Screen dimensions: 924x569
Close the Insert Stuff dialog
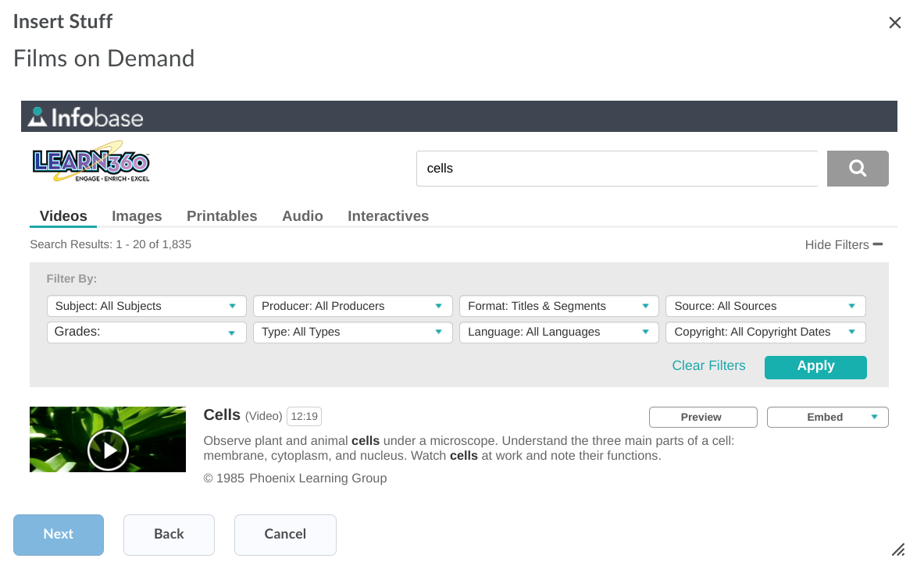[895, 23]
